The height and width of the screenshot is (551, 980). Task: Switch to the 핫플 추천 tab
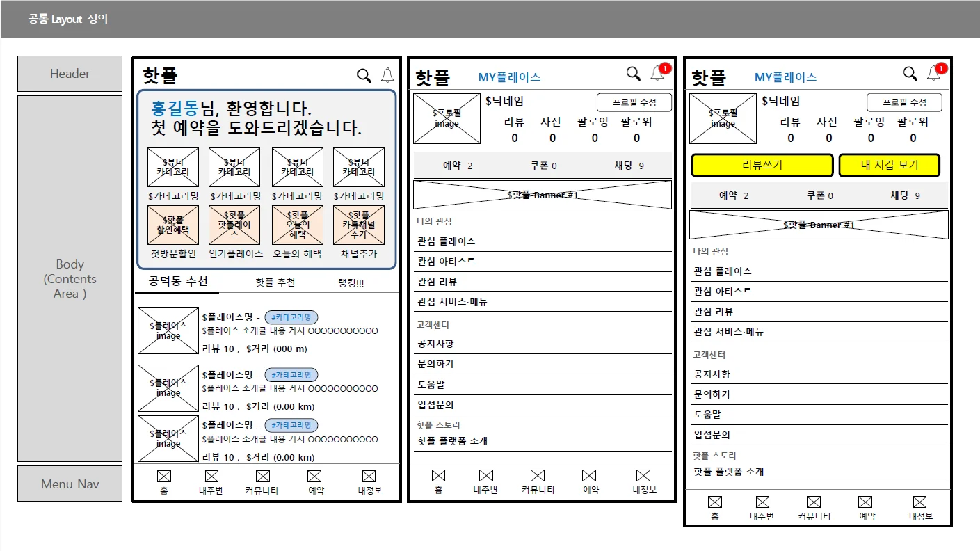point(275,282)
